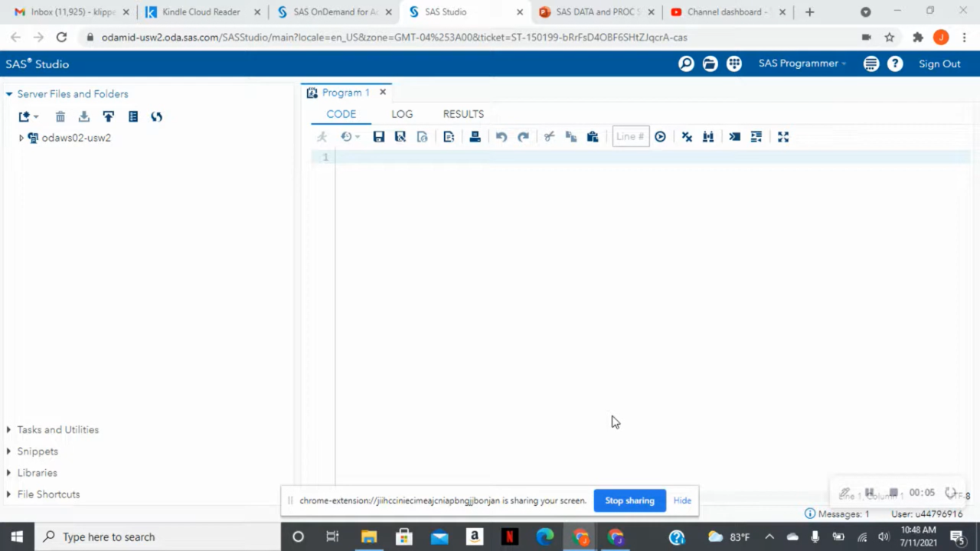Click the new options grid icon in header
Image resolution: width=980 pixels, height=551 pixels.
pos(734,64)
